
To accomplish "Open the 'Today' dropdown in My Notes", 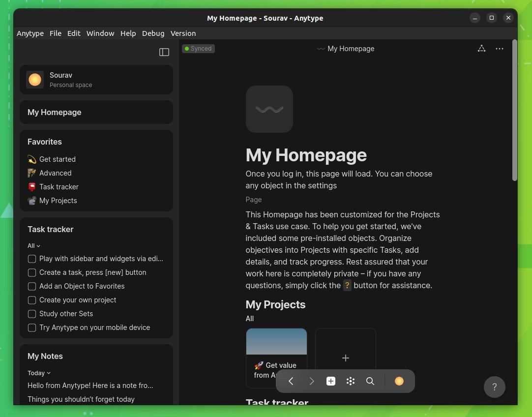I will (39, 373).
